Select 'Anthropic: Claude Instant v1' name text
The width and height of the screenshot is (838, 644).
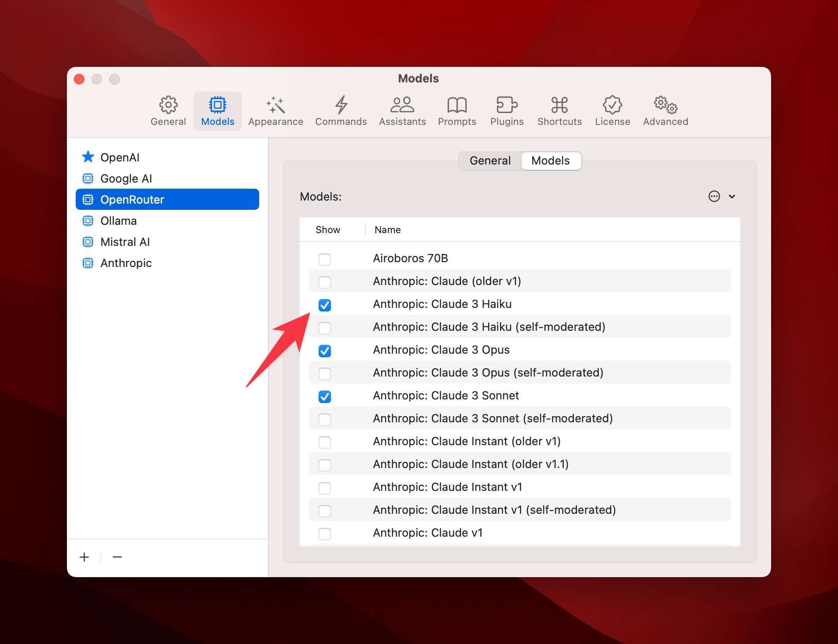coord(447,487)
